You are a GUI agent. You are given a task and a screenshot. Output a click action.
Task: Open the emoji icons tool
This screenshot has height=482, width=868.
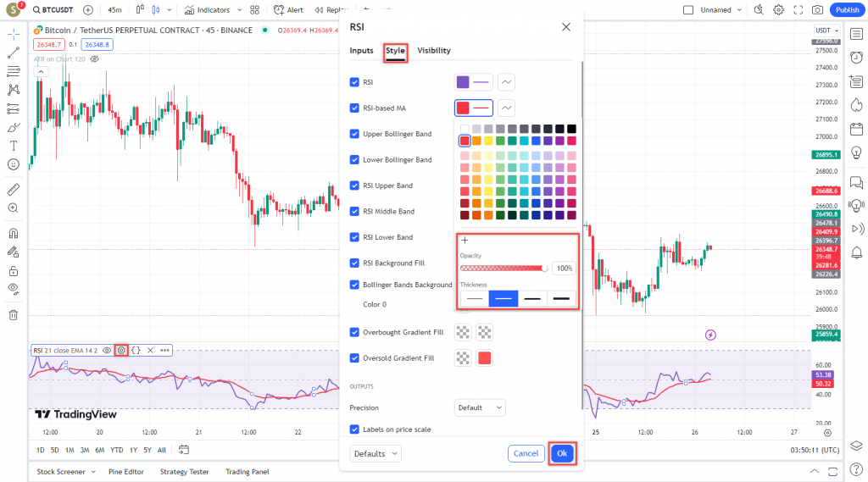14,164
